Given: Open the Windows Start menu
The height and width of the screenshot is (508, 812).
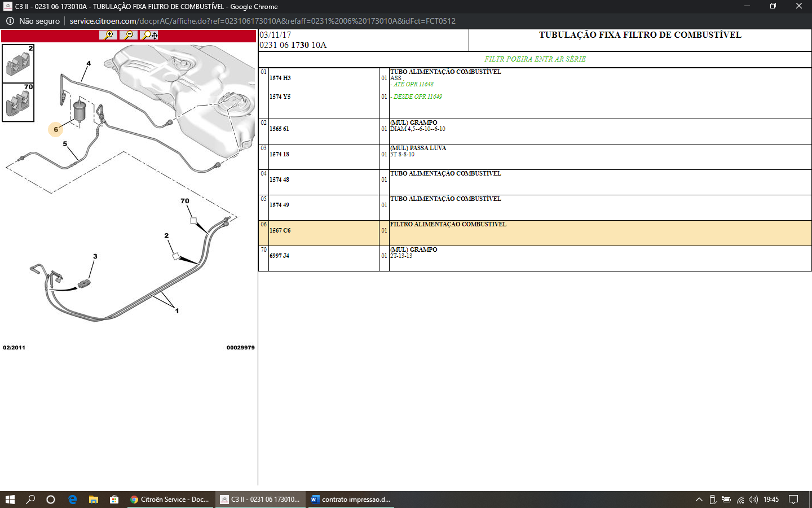Looking at the screenshot, I should [x=10, y=500].
